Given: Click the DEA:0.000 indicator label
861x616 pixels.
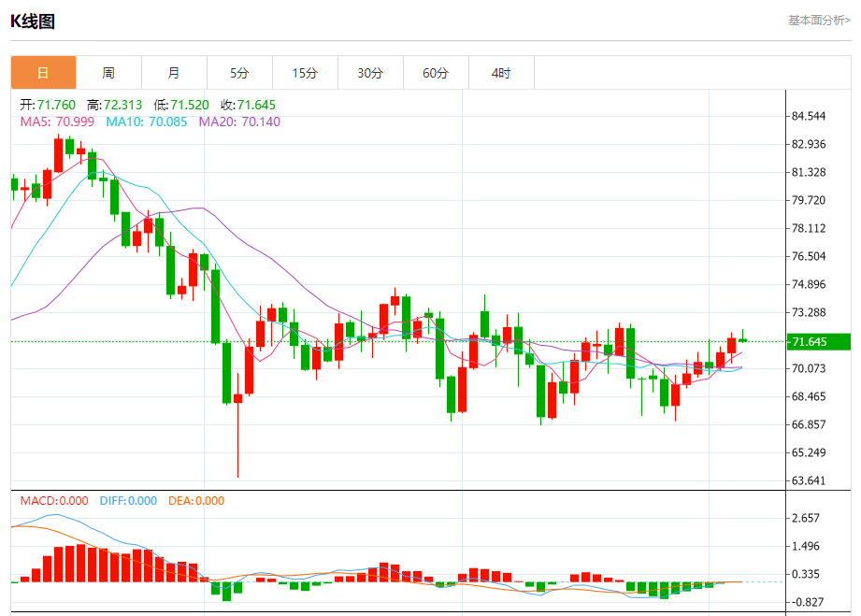Looking at the screenshot, I should click(x=196, y=501).
